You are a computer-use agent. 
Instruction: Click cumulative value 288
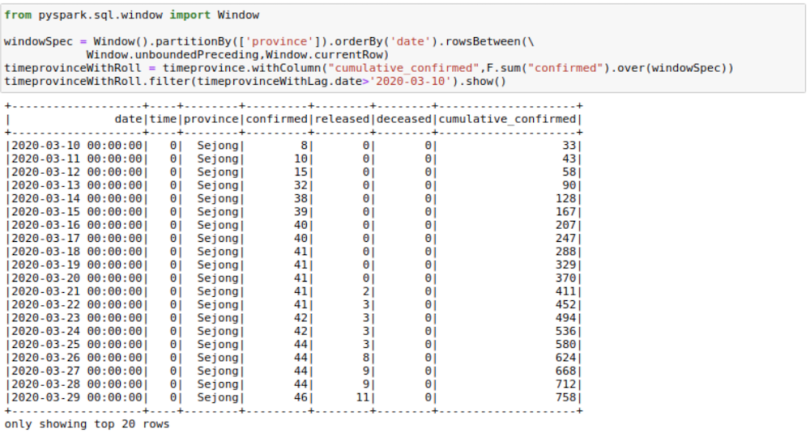tap(566, 252)
